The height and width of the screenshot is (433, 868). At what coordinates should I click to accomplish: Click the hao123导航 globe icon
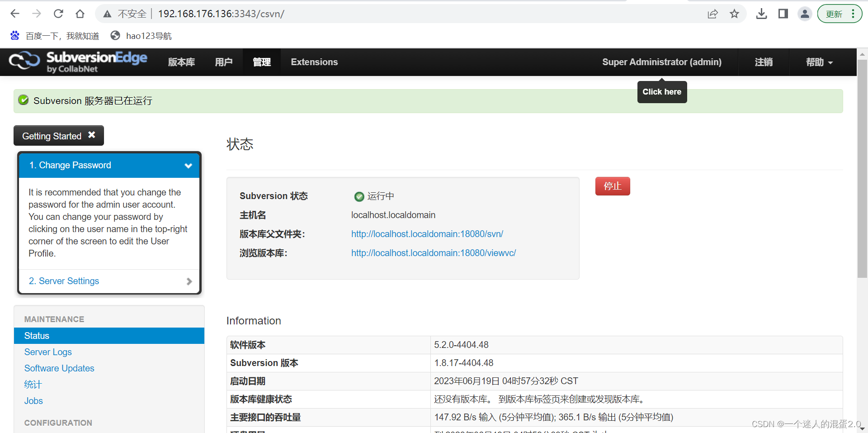coord(115,35)
